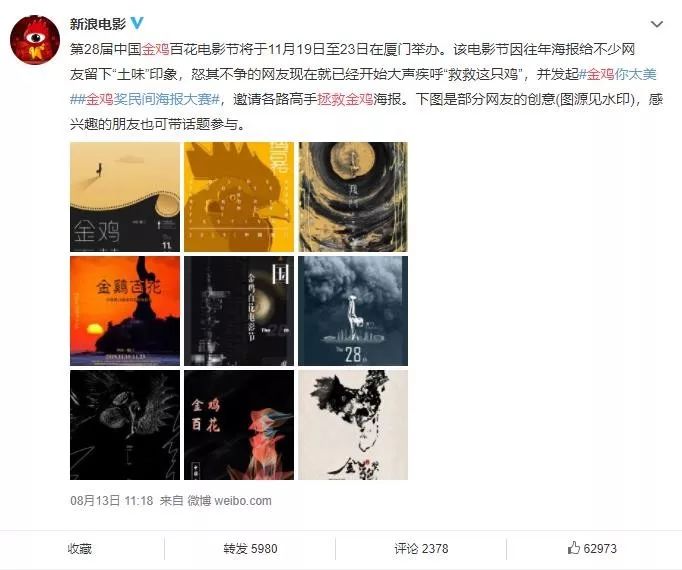Open the orange sunset 金鷄百花 poster
682x570 pixels.
click(125, 311)
